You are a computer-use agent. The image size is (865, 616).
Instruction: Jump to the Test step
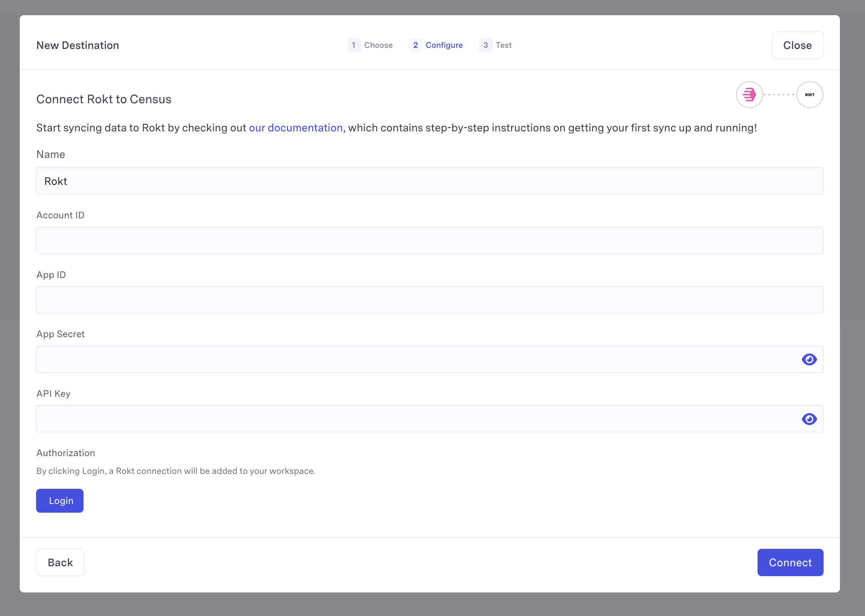[496, 45]
